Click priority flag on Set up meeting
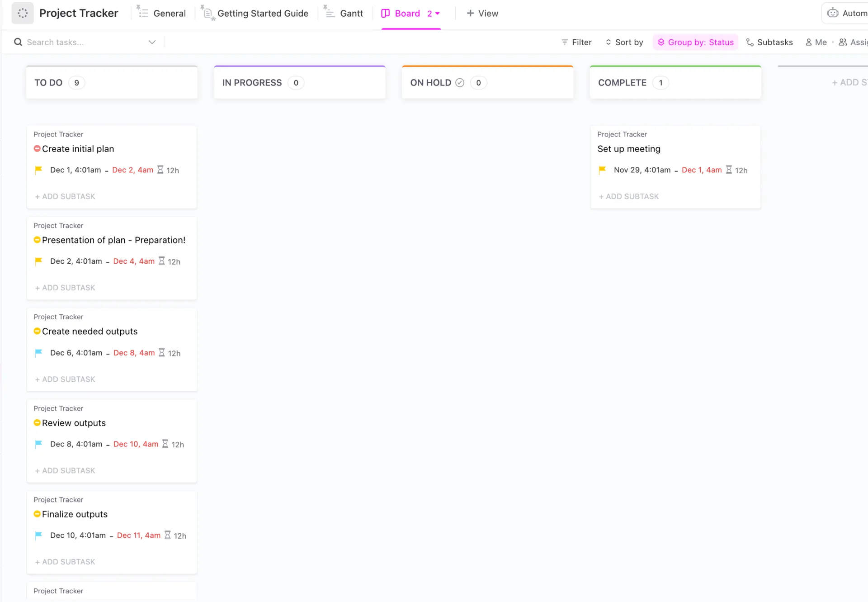 [602, 170]
